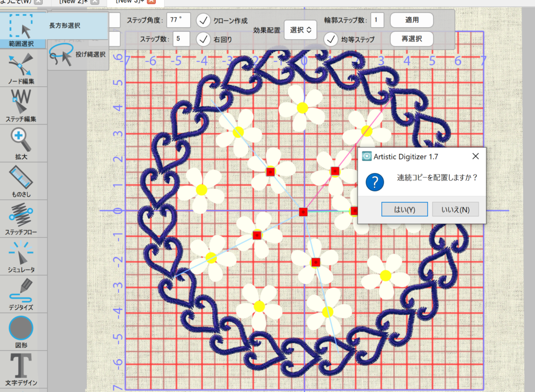This screenshot has height=392, width=535.
Task: Click はい(Y) in the confirmation dialog
Action: [x=404, y=210]
